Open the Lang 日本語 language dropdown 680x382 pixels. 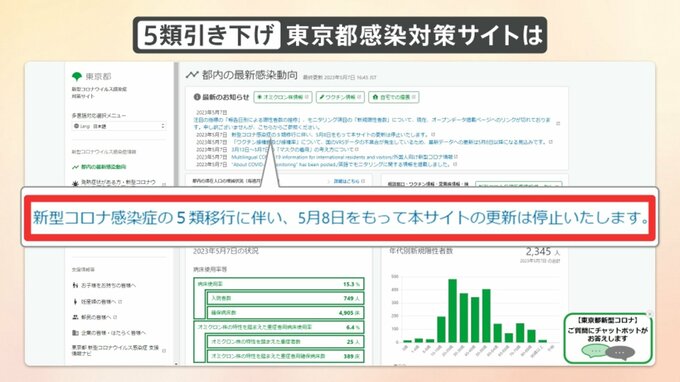(x=119, y=126)
